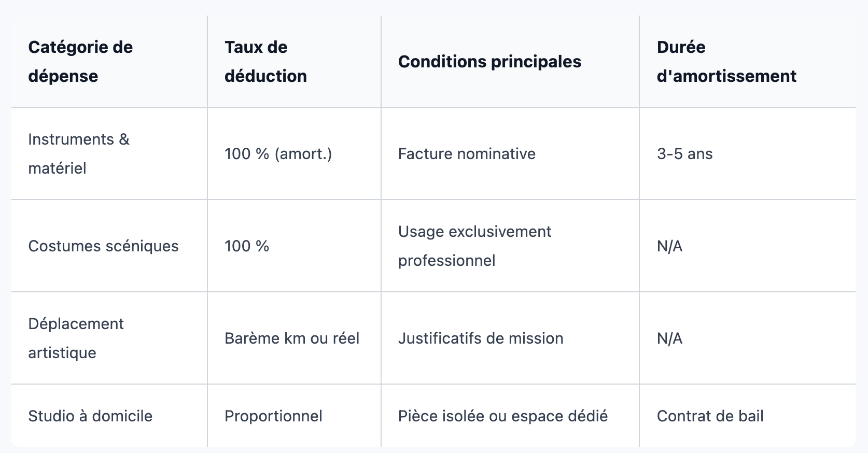This screenshot has height=453, width=868.
Task: Click the 'Contrat de bail' cell
Action: tap(747, 416)
